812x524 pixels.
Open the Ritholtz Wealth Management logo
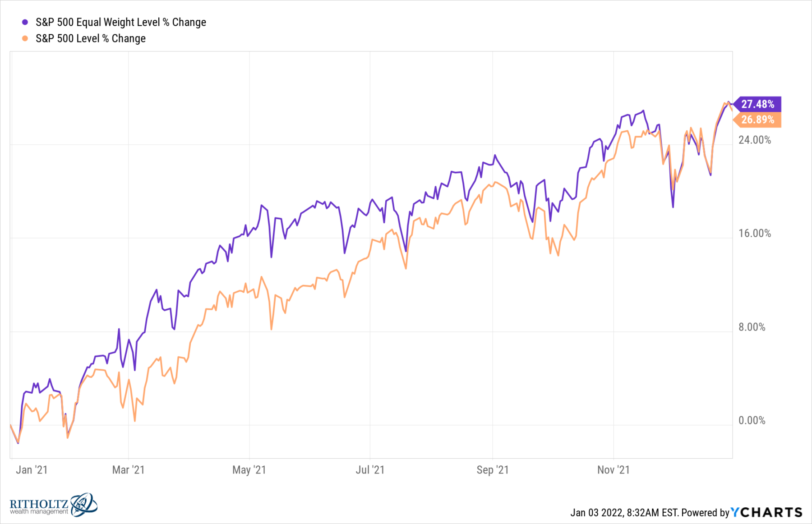tap(53, 505)
